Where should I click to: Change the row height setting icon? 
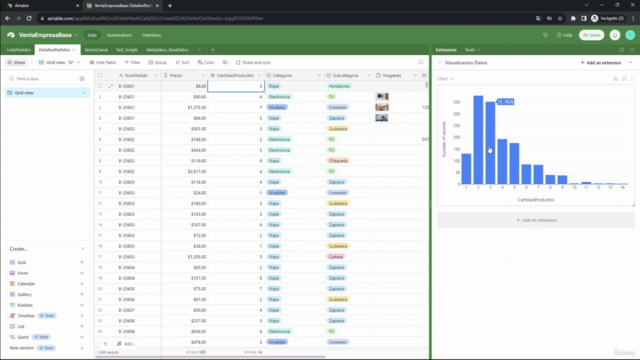[x=225, y=62]
